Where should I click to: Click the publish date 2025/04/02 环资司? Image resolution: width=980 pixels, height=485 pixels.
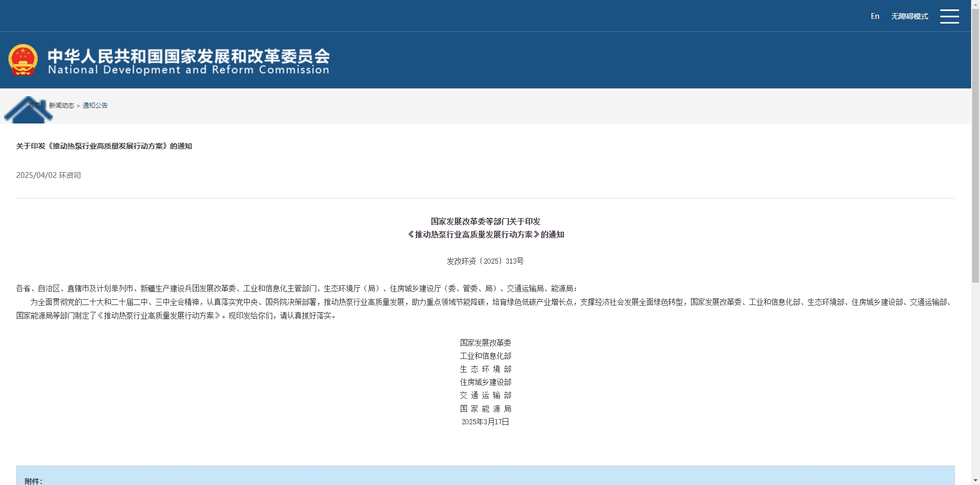[48, 175]
